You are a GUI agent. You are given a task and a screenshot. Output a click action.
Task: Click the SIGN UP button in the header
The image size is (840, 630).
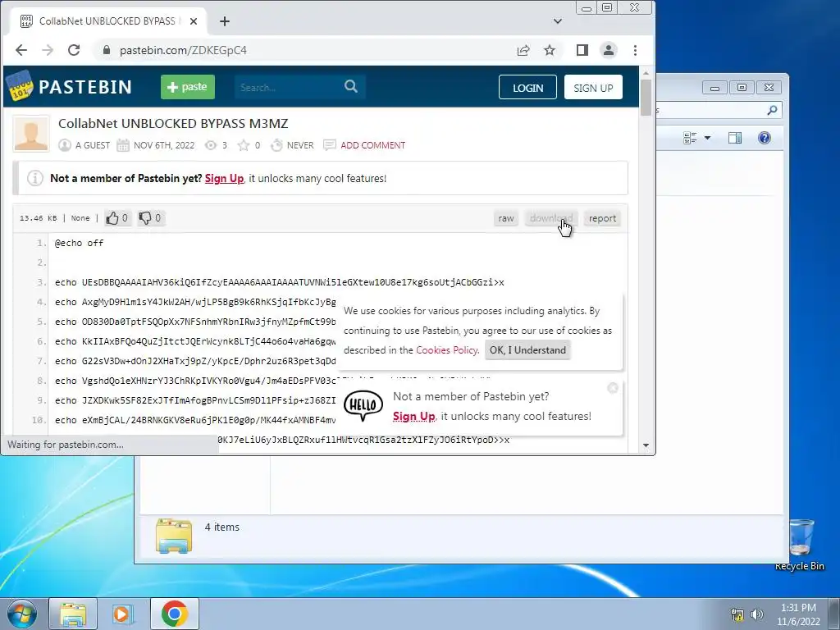tap(593, 87)
